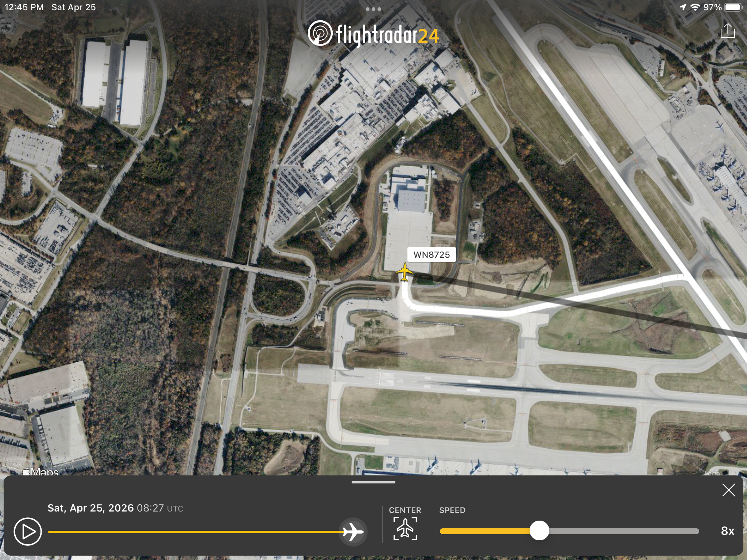Tap the airplane marker on playback timeline
Screen dimensions: 747x560
tap(353, 532)
